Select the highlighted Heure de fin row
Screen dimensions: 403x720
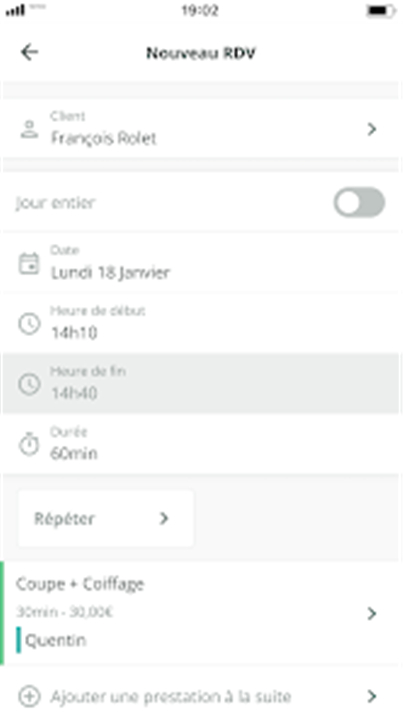click(x=202, y=383)
